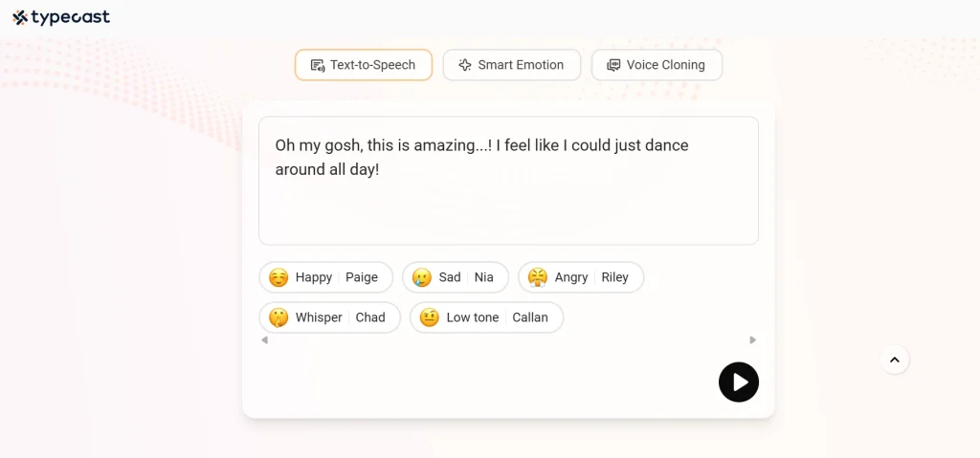Click the low tone raised-eyebrow emoji

(430, 317)
